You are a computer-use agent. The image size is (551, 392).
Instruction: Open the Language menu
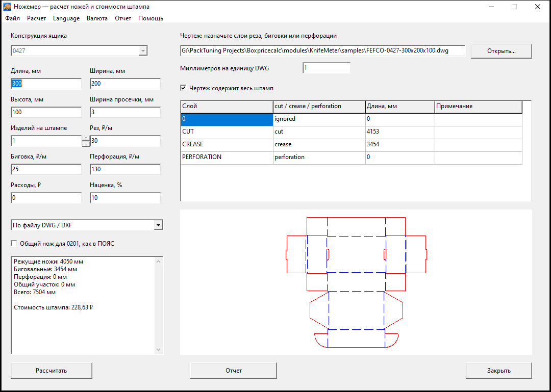[66, 18]
